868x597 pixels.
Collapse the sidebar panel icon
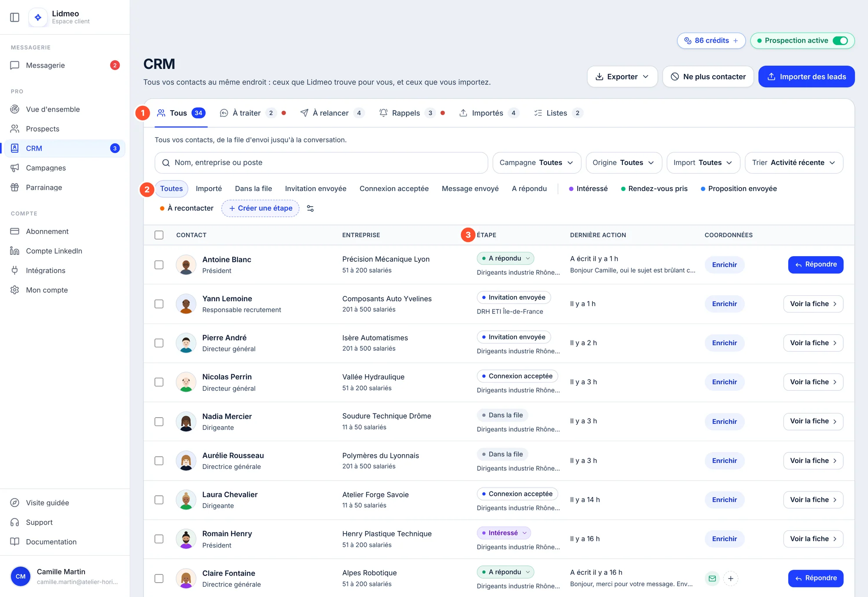point(15,17)
